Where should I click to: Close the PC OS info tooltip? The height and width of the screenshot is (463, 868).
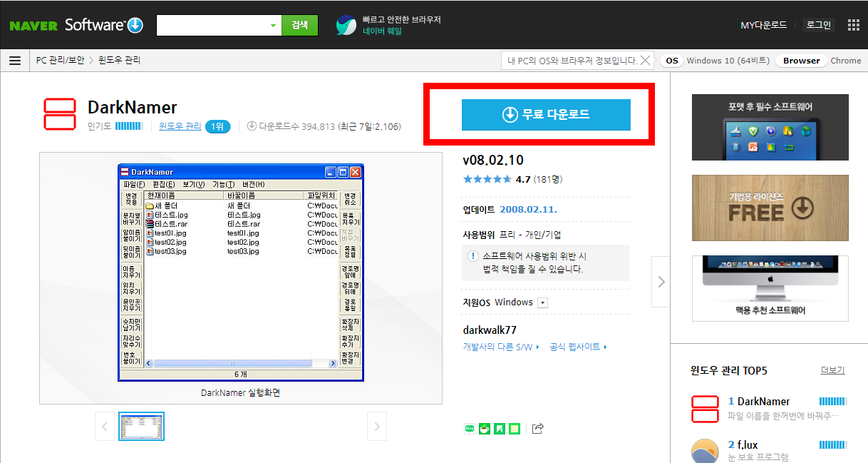tap(645, 61)
